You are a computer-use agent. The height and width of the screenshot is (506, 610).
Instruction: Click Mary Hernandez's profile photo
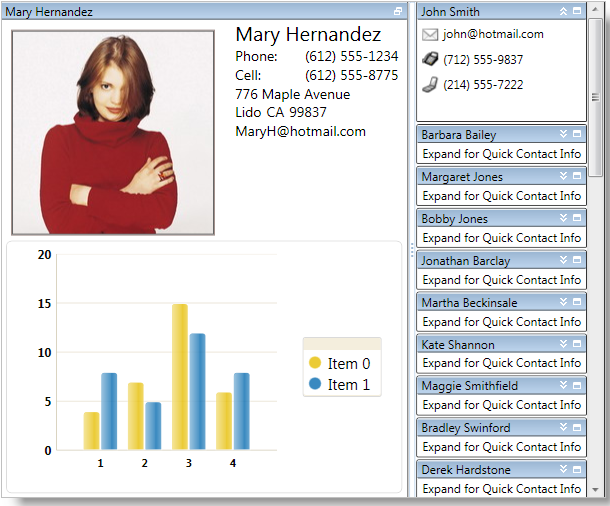[113, 132]
